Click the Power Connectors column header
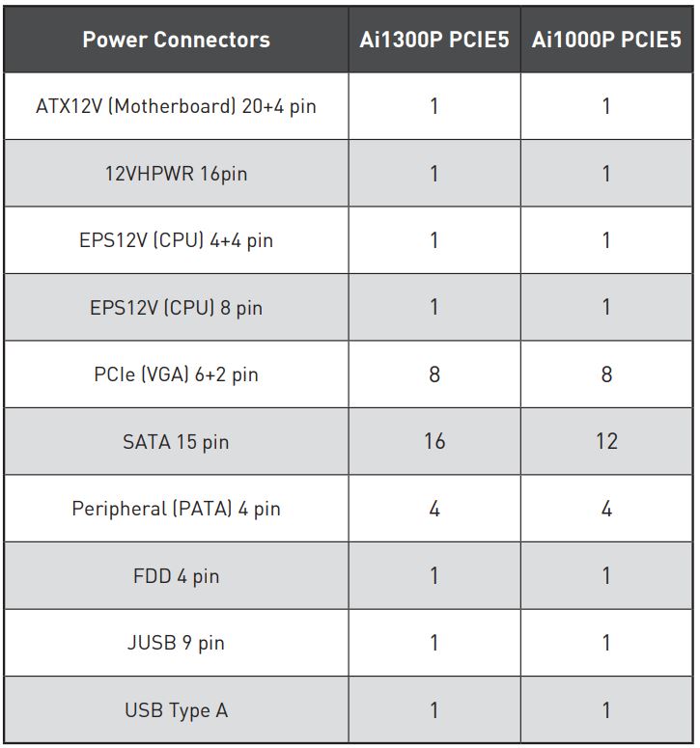Screen dimensions: 700x748 point(176,40)
